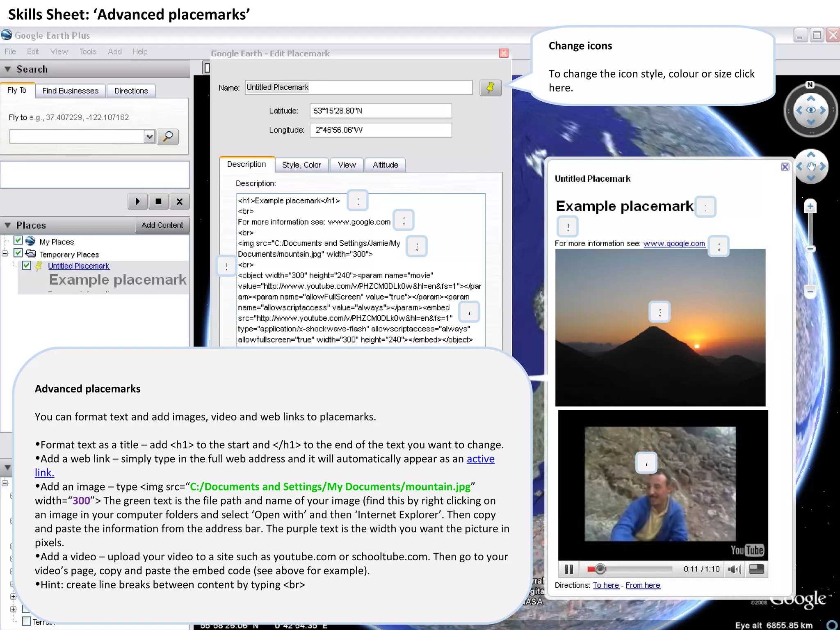Click the move joystick hand icon
This screenshot has height=630, width=840.
[x=811, y=166]
